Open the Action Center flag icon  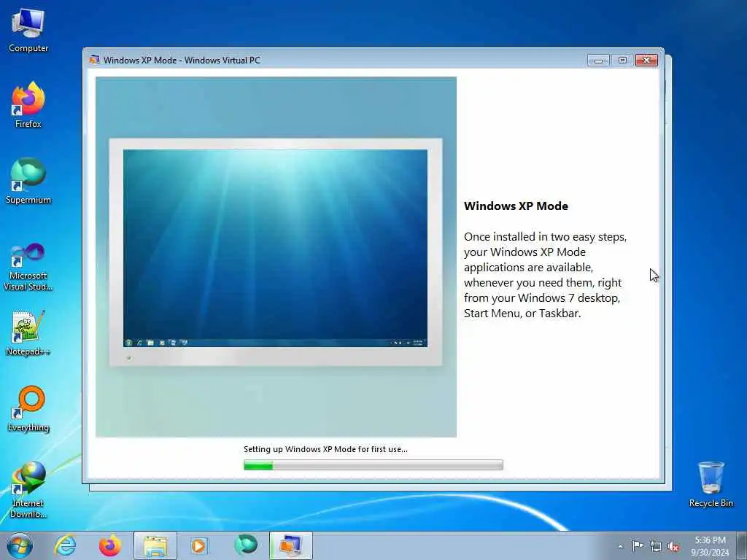tap(638, 546)
